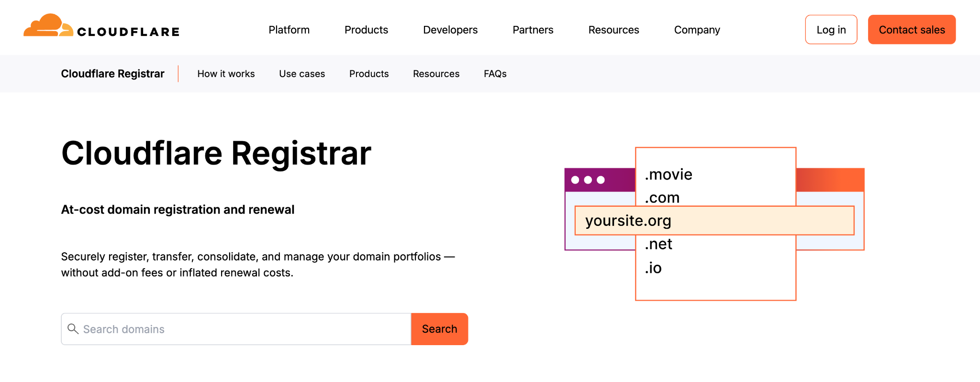Image resolution: width=980 pixels, height=382 pixels.
Task: Jump to the FAQs section
Action: (495, 74)
